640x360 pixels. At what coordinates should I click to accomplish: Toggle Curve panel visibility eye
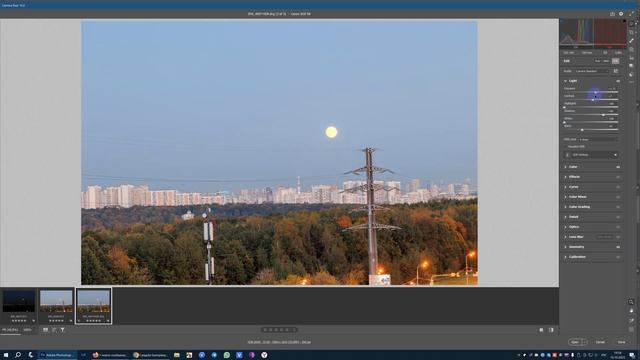tap(618, 187)
